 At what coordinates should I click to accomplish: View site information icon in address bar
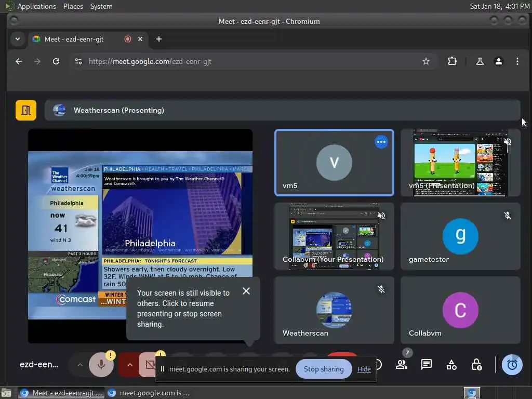pos(78,61)
